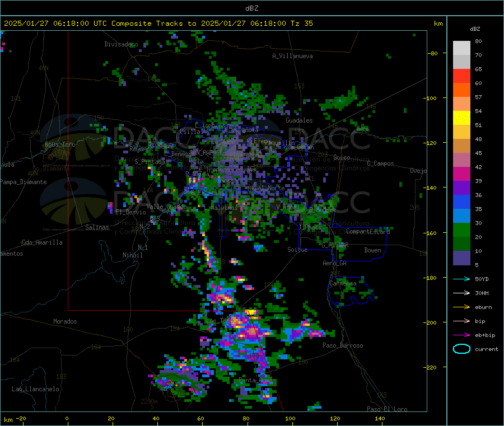Click the 'Morados' map label
The width and height of the screenshot is (504, 426).
(65, 321)
